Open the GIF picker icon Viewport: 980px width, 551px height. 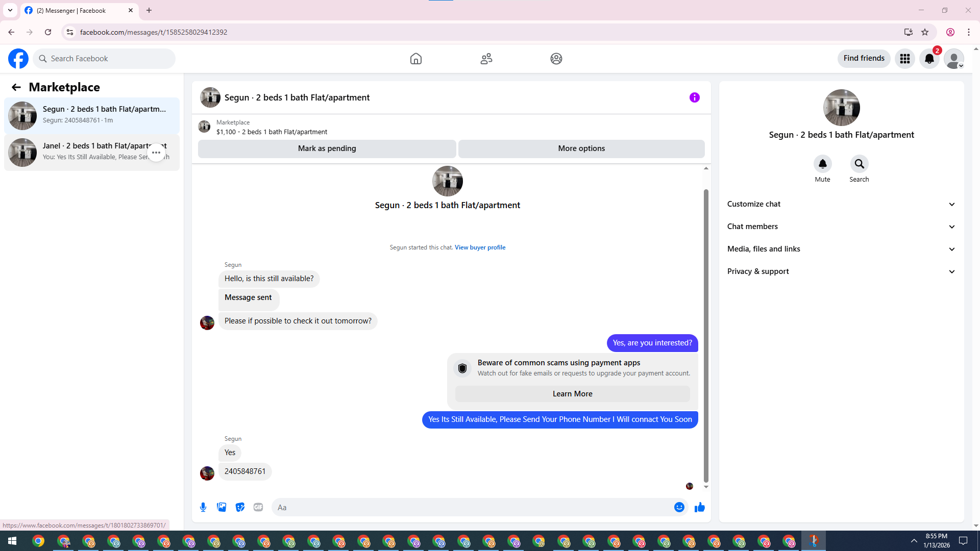[x=258, y=507]
